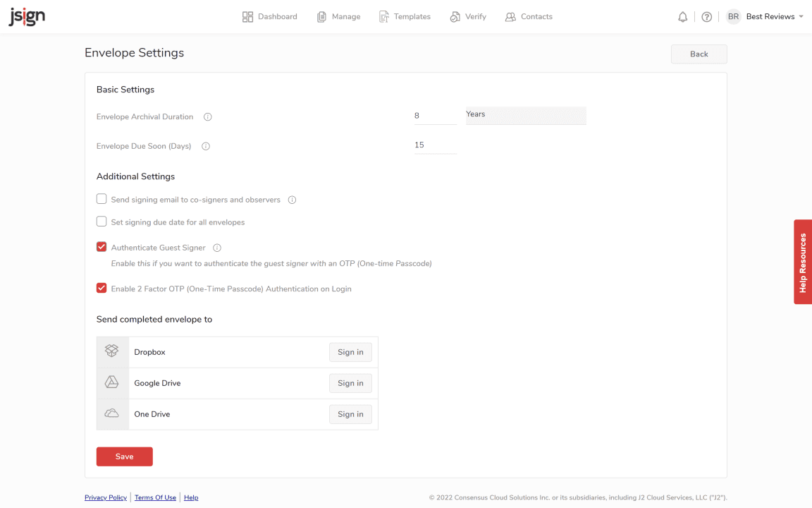Screen dimensions: 812x508
Task: Click the help question mark icon
Action: (x=706, y=16)
